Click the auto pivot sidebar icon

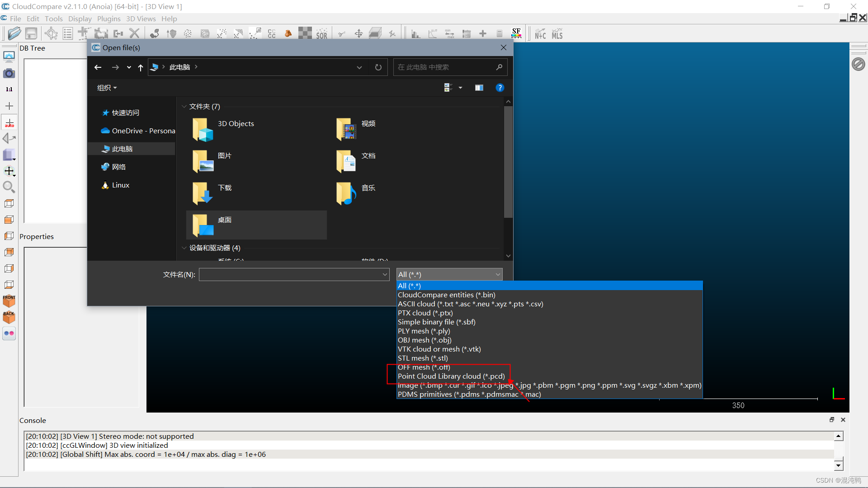coord(9,123)
